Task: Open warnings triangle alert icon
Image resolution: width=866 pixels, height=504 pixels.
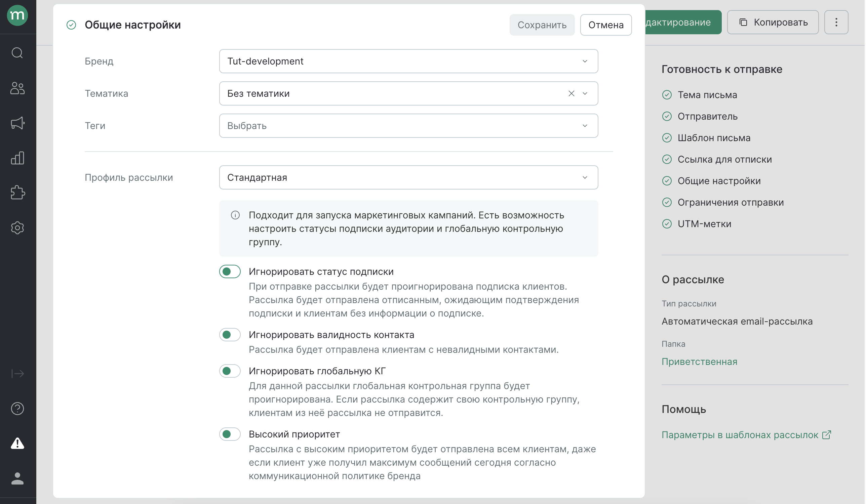Action: [x=17, y=443]
